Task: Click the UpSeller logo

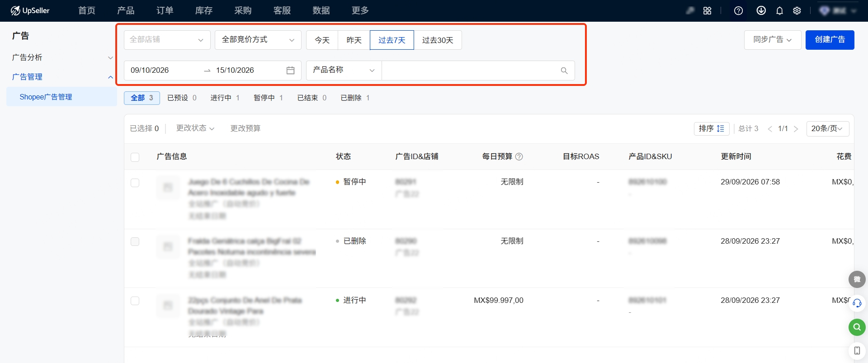Action: [x=30, y=10]
